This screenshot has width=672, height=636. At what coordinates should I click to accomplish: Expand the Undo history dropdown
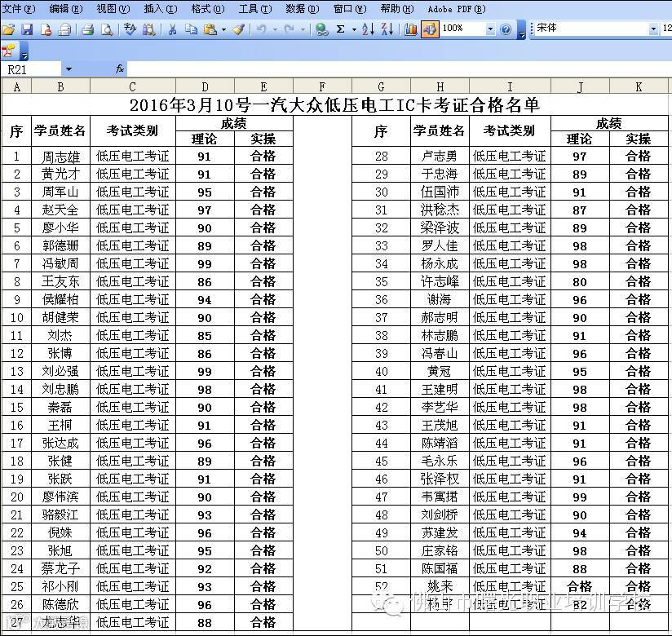(275, 29)
